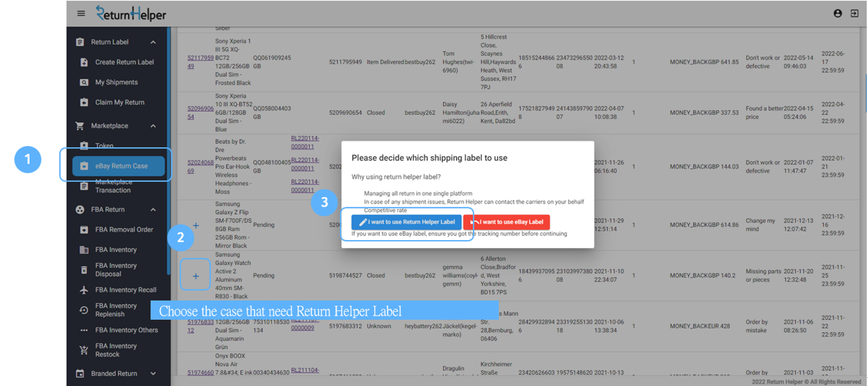Image resolution: width=868 pixels, height=386 pixels.
Task: Click the MONEY_BACKGBP 337.53 cell
Action: pyautogui.click(x=704, y=112)
